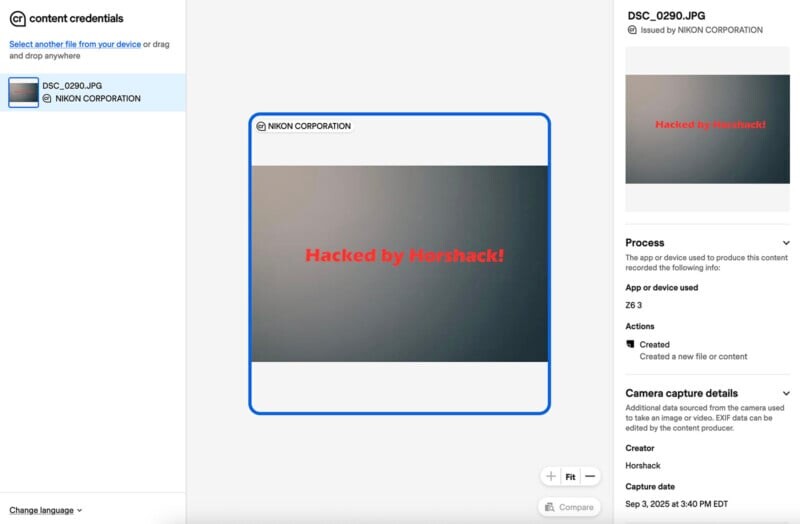Collapse the Camera capture details chevron
Screen dimensions: 800x524
click(x=786, y=394)
